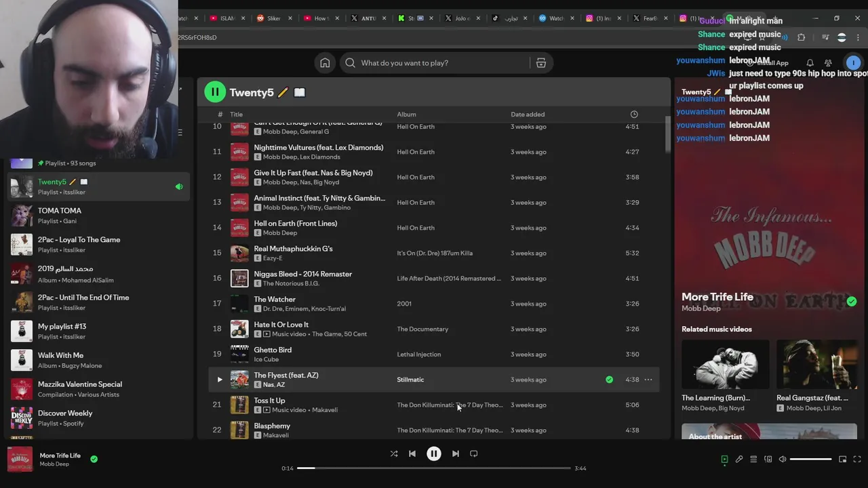Click the saved checkmark on The Flyest row
The height and width of the screenshot is (488, 868).
click(609, 380)
